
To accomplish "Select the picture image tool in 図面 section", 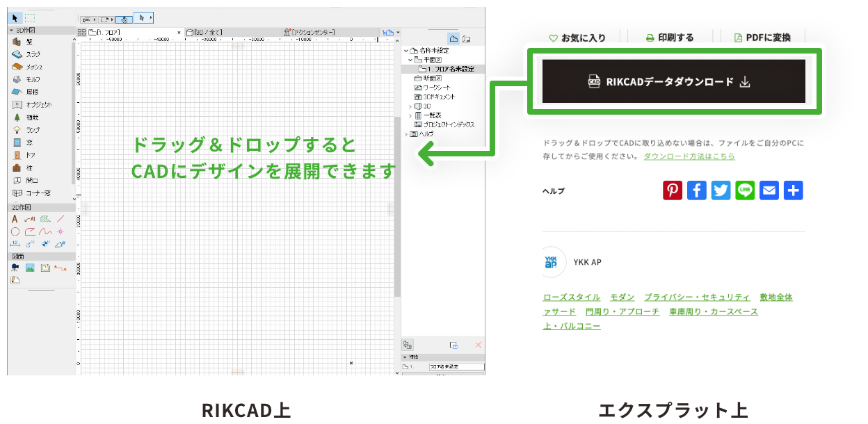I will point(30,268).
